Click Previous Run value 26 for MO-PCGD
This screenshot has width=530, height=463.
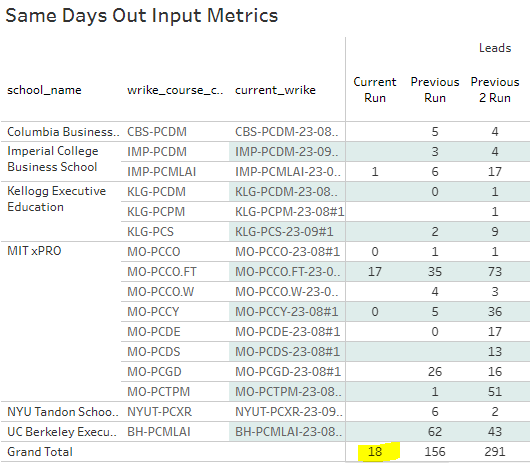point(435,372)
